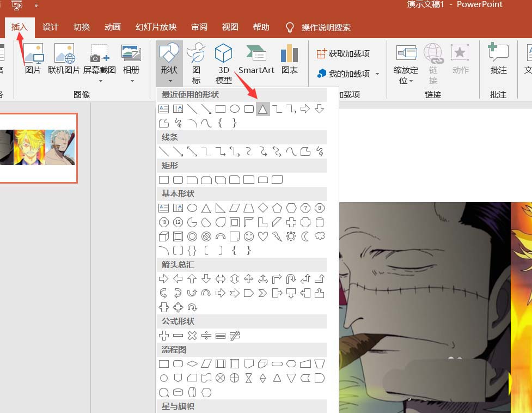Select the flowchart document shape
532x413 pixels.
(x=249, y=364)
